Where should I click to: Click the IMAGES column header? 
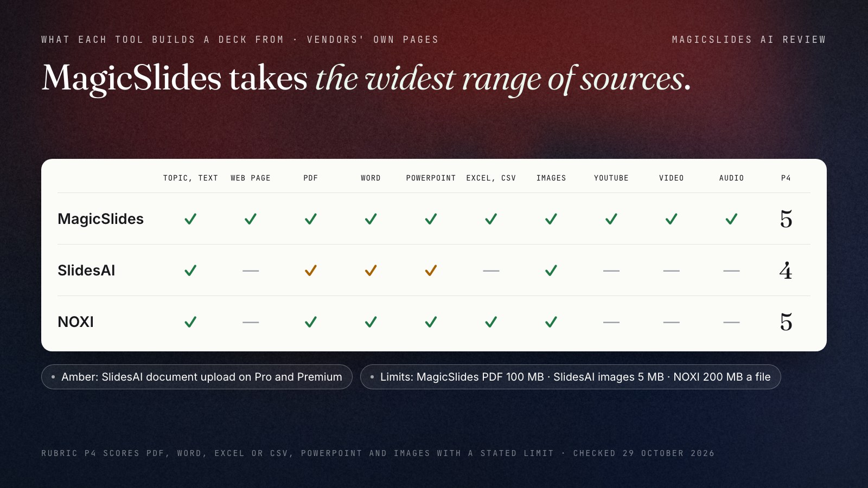coord(551,178)
